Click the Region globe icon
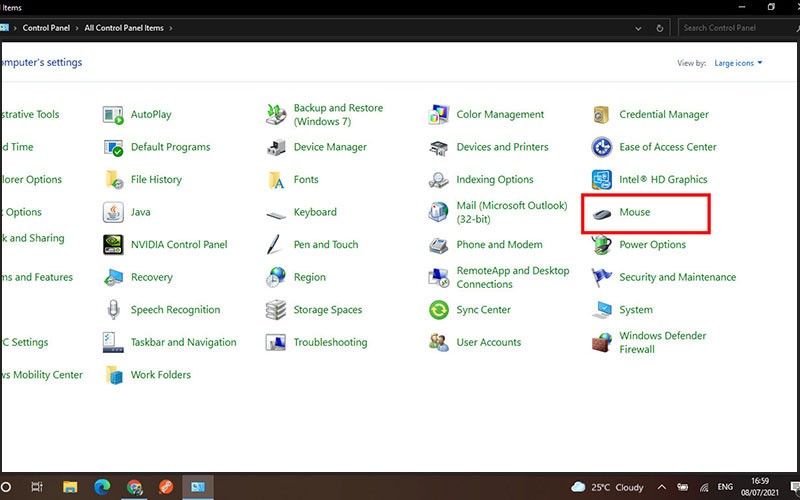Viewport: 800px width, 500px height. tap(276, 278)
